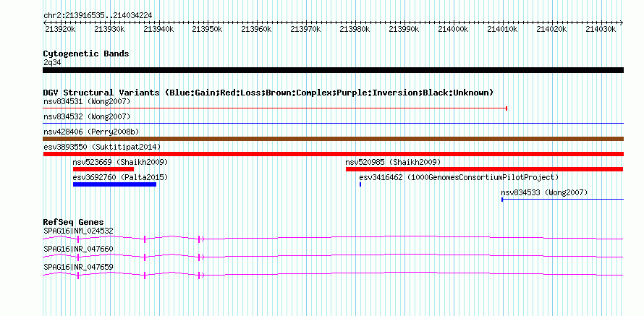
Task: Click the nsv523669 (Shaikh2009) label
Action: click(120, 162)
